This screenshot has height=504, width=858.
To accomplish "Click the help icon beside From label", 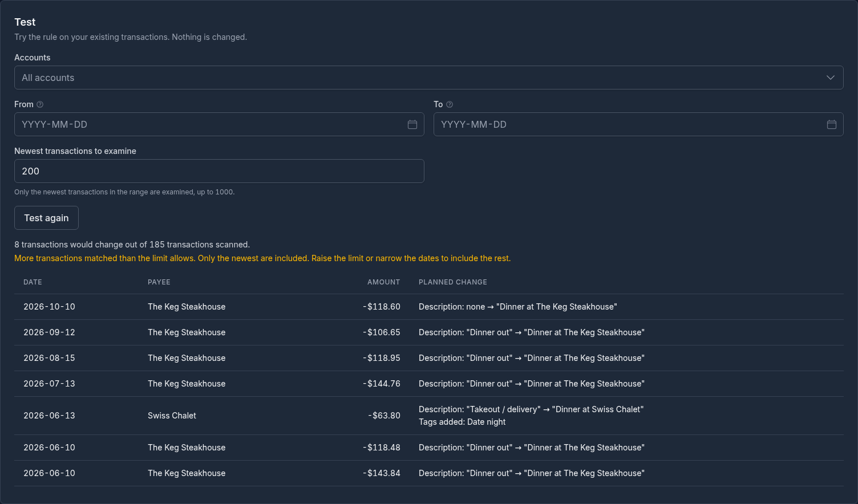I will coord(40,104).
